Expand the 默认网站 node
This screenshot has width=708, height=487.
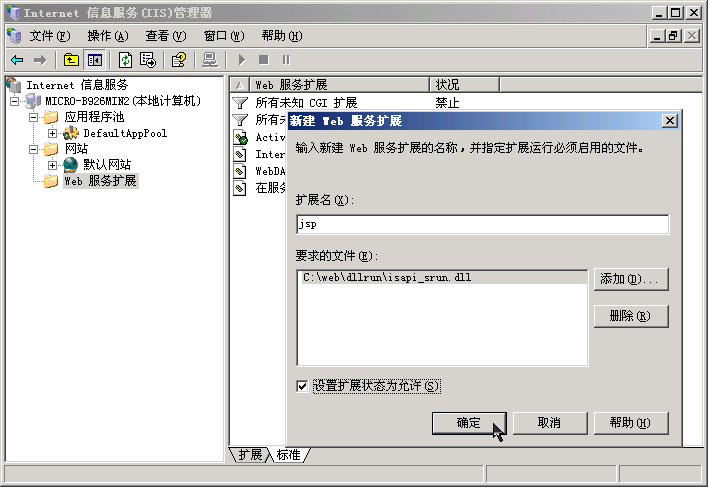pyautogui.click(x=52, y=165)
